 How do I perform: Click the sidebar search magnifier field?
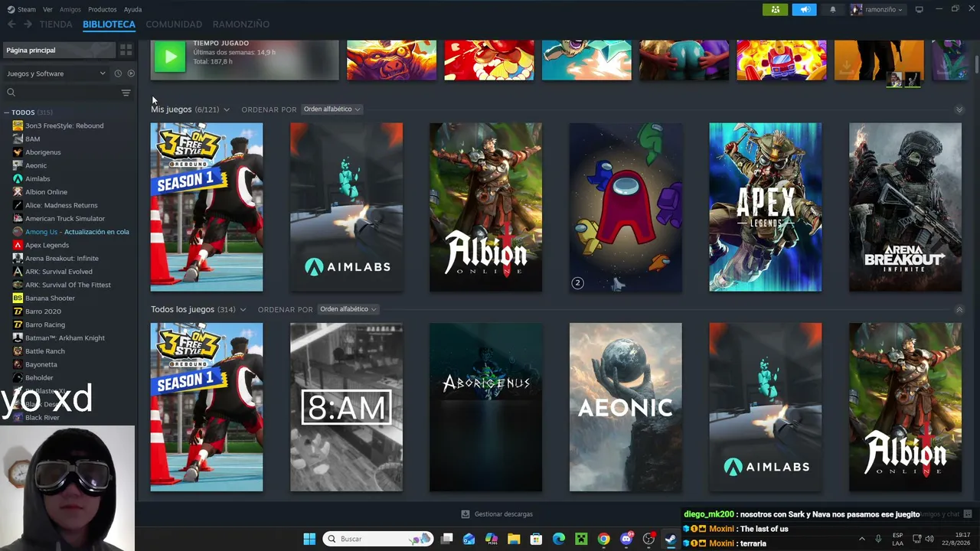tap(61, 93)
